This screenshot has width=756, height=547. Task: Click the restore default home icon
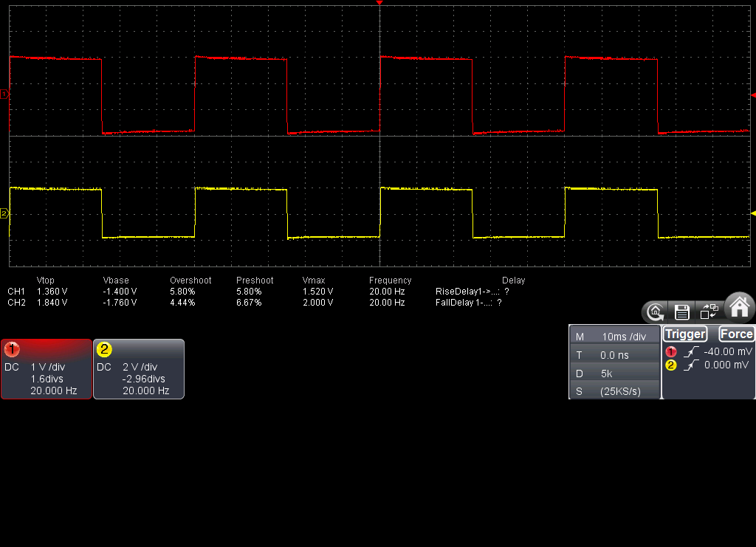[655, 312]
